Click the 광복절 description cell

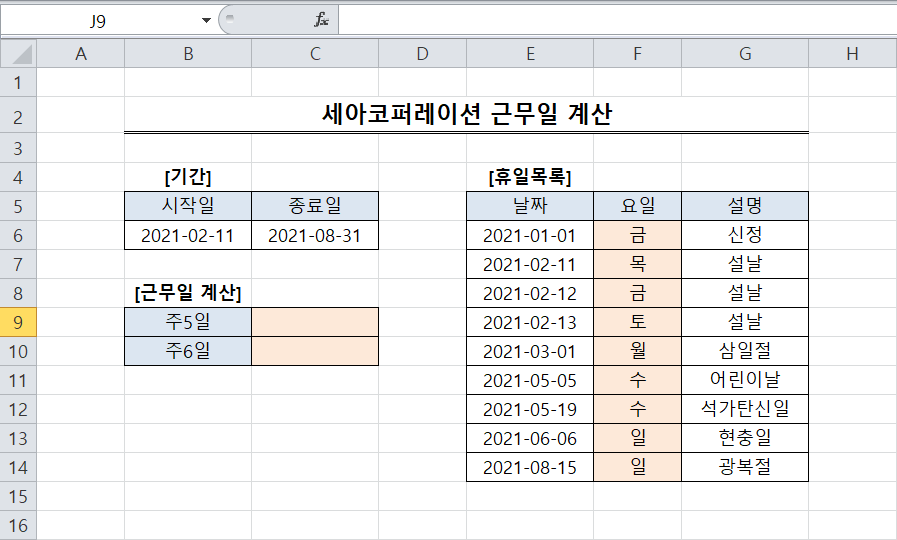pos(745,467)
